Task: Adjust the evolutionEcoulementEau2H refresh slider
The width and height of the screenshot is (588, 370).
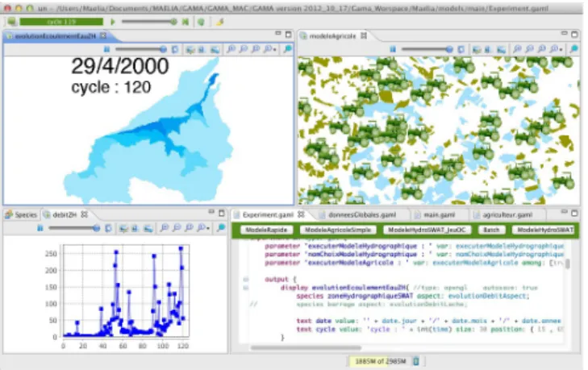Action: (140, 49)
